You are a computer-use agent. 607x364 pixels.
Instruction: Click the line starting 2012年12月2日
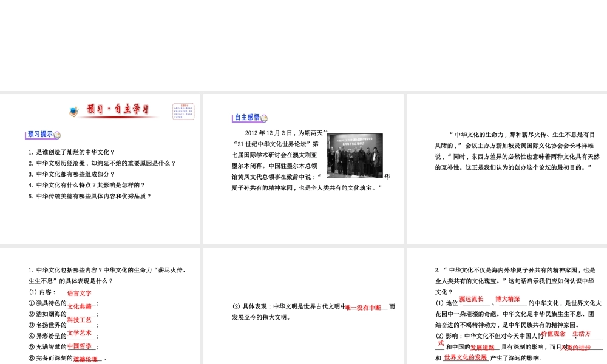(x=287, y=133)
